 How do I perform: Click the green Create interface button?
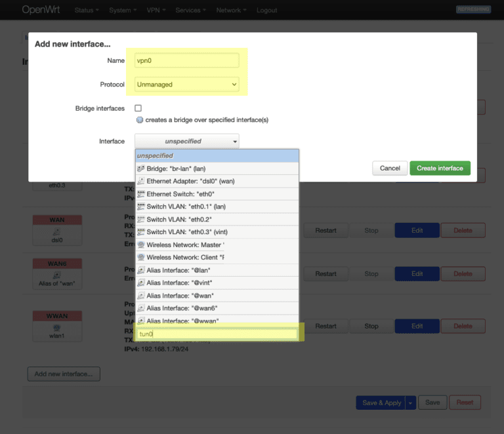pyautogui.click(x=440, y=168)
